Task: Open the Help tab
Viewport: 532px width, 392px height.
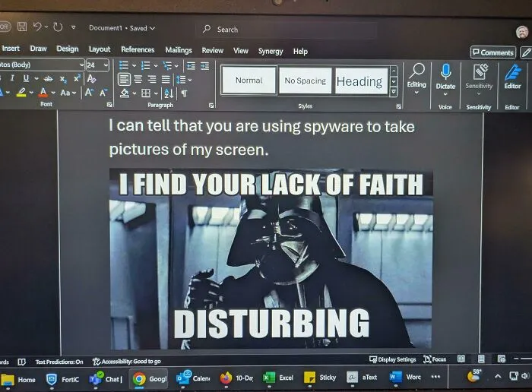Action: 300,52
